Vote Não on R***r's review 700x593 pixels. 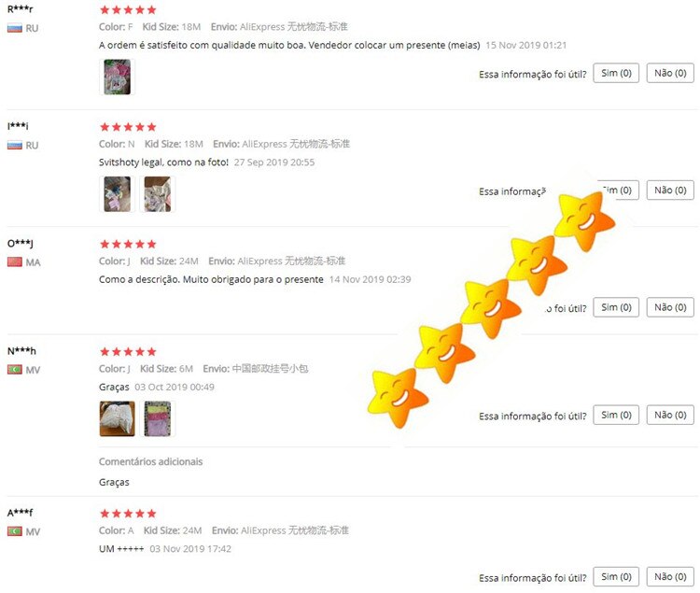tap(670, 73)
